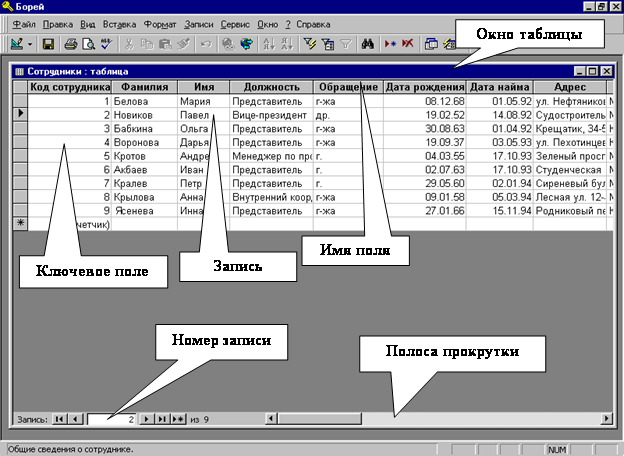The width and height of the screenshot is (624, 456).
Task: Click the delete record toolbar icon
Action: point(407,44)
